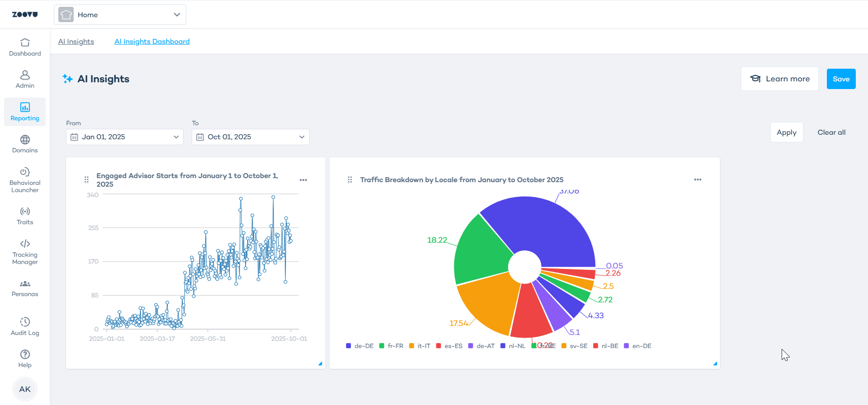Open Tracking Manager code icon
The height and width of the screenshot is (405, 868).
pos(25,244)
